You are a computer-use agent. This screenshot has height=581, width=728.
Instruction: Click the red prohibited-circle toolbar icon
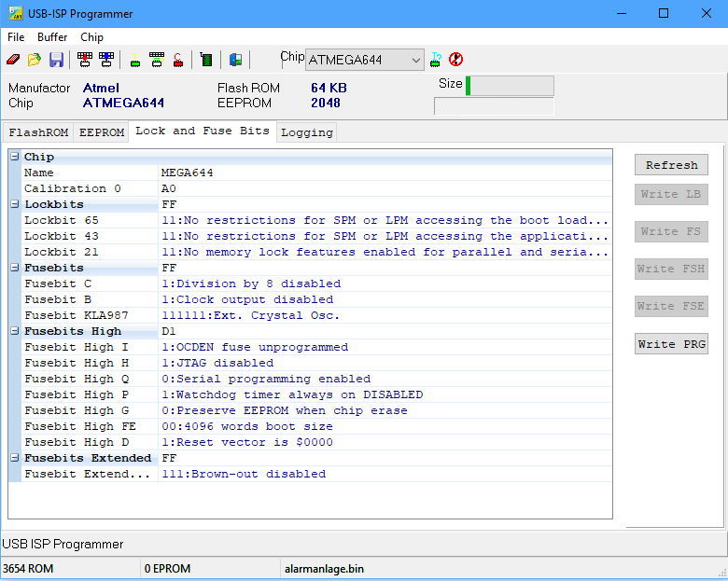455,60
